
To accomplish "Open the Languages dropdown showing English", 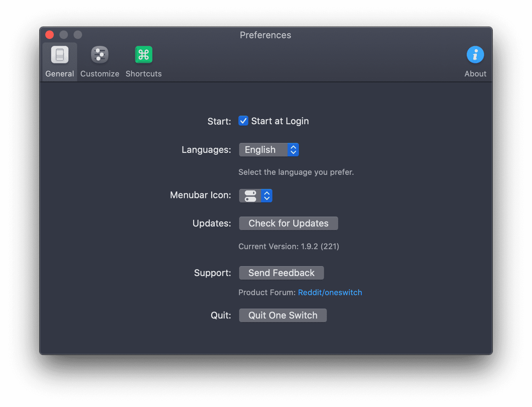I will [269, 150].
